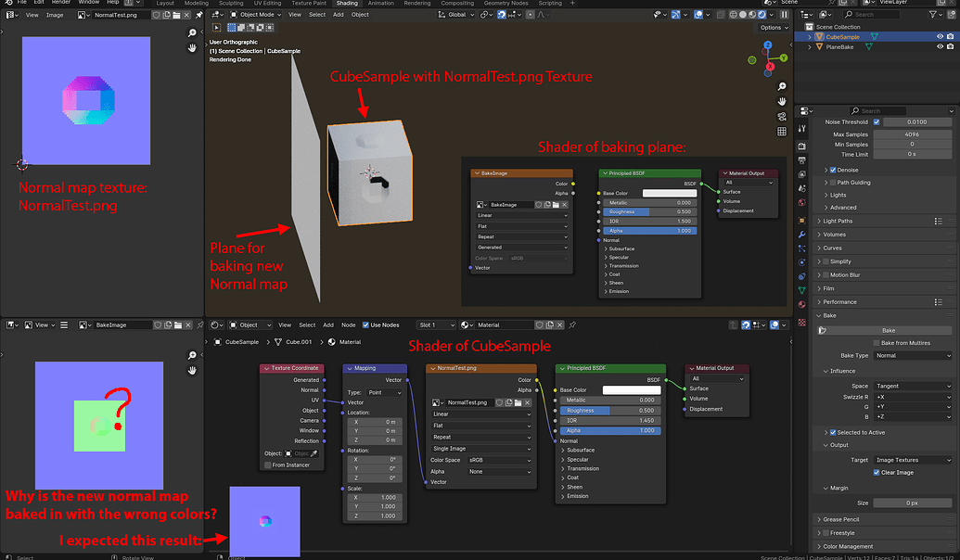This screenshot has height=560, width=960.
Task: Click the Bake button
Action: click(889, 330)
